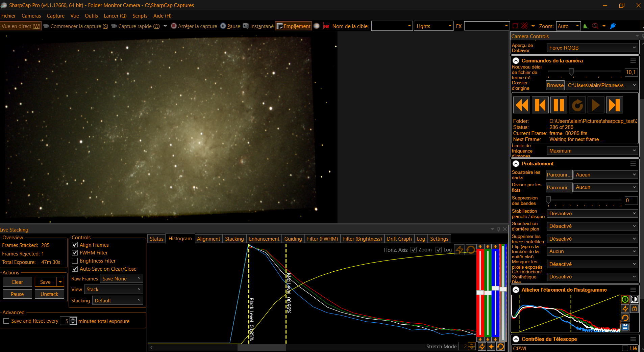This screenshot has width=644, height=352.
Task: Enable the Brightness Filter checkbox
Action: [x=75, y=261]
